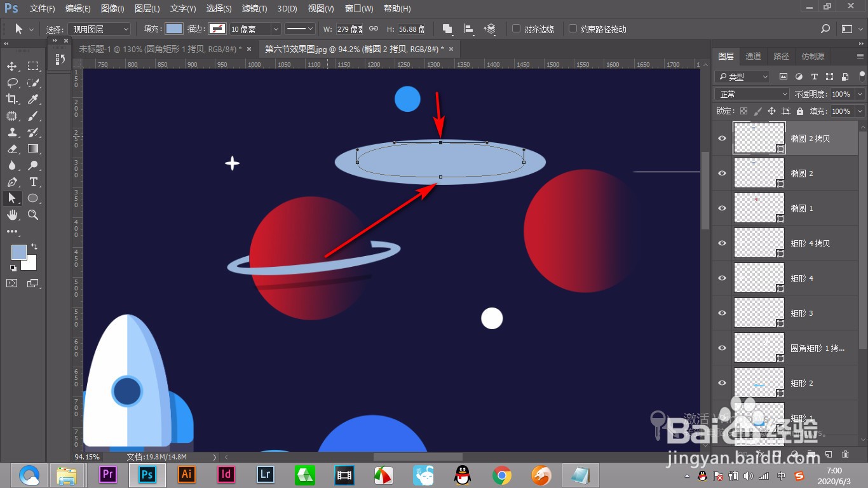This screenshot has height=488, width=868.
Task: Click the width W input field
Action: tap(350, 29)
